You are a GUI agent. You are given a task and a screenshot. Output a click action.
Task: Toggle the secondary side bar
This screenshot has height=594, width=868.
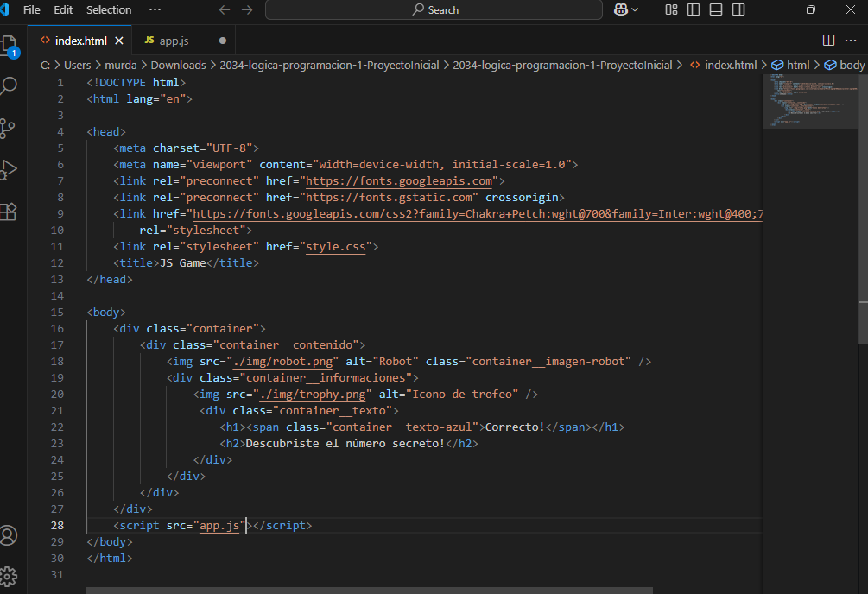click(738, 9)
